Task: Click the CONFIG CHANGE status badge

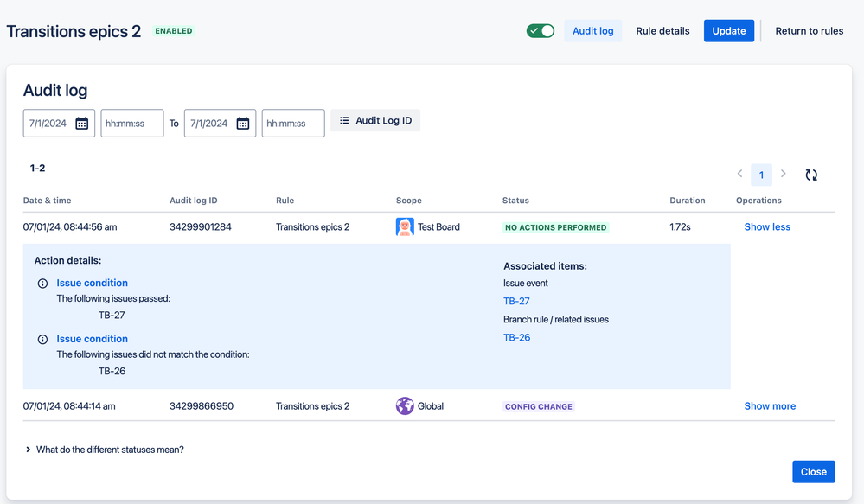Action: click(538, 406)
